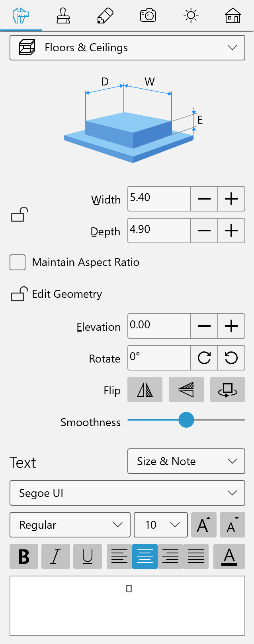Switch to the camera settings tab
The width and height of the screenshot is (254, 644).
(x=148, y=16)
